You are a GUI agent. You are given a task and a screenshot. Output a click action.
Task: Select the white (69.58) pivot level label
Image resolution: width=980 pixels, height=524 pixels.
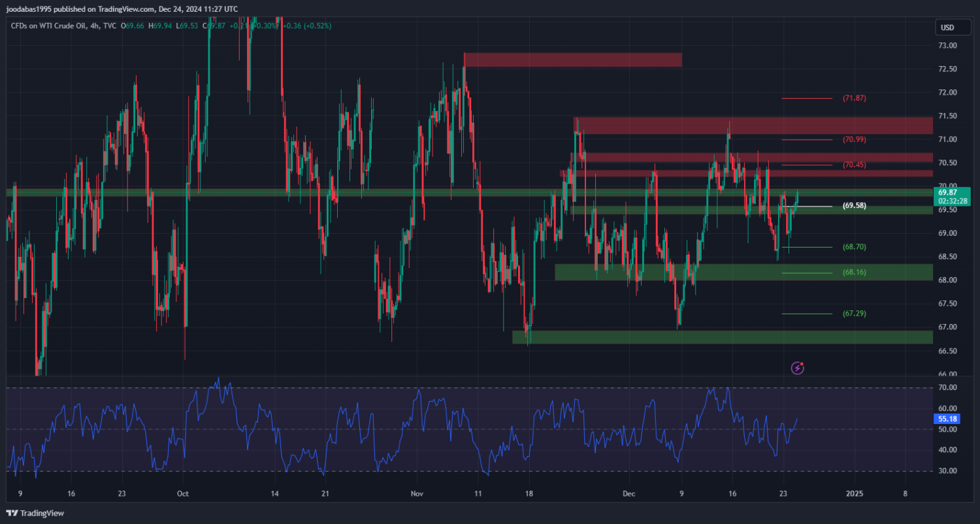point(854,206)
